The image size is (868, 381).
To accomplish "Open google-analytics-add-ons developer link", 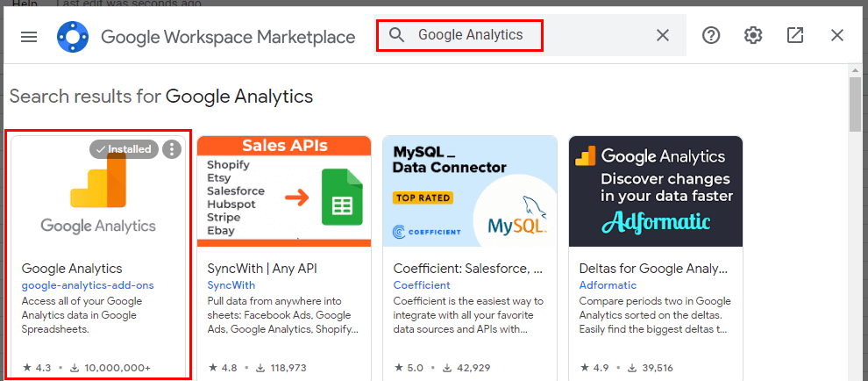I will click(x=88, y=285).
